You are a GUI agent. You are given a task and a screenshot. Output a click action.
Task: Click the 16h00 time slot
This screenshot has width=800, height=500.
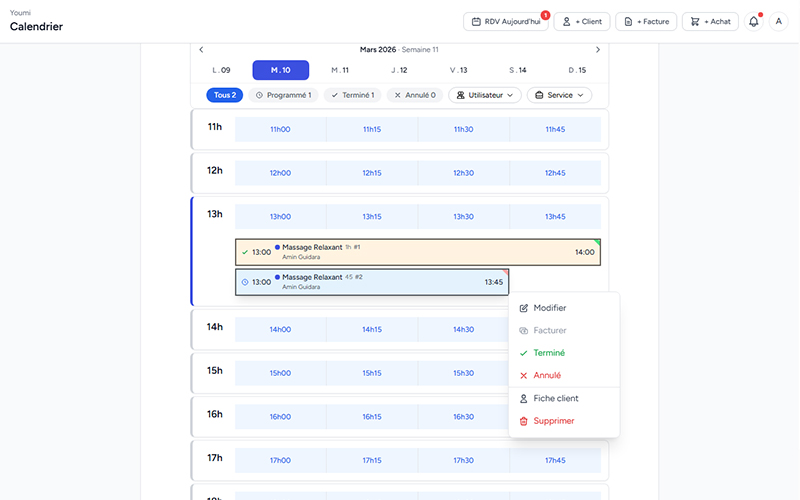tap(280, 417)
